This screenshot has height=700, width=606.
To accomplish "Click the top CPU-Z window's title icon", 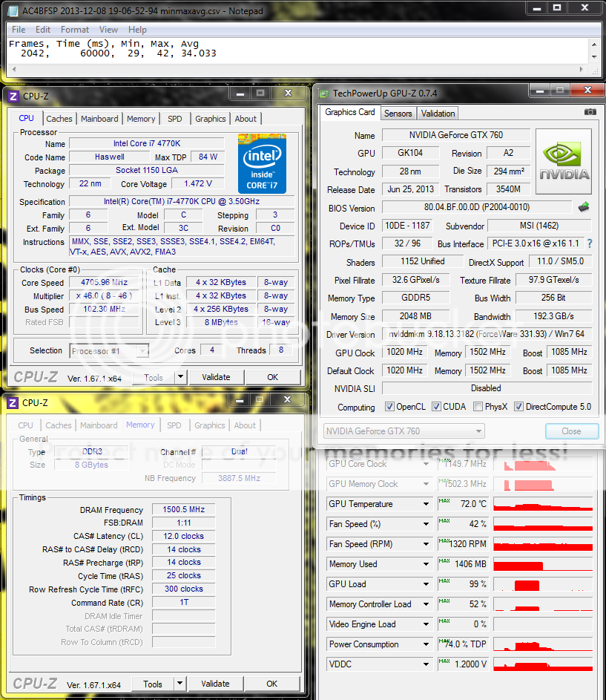I will point(13,95).
